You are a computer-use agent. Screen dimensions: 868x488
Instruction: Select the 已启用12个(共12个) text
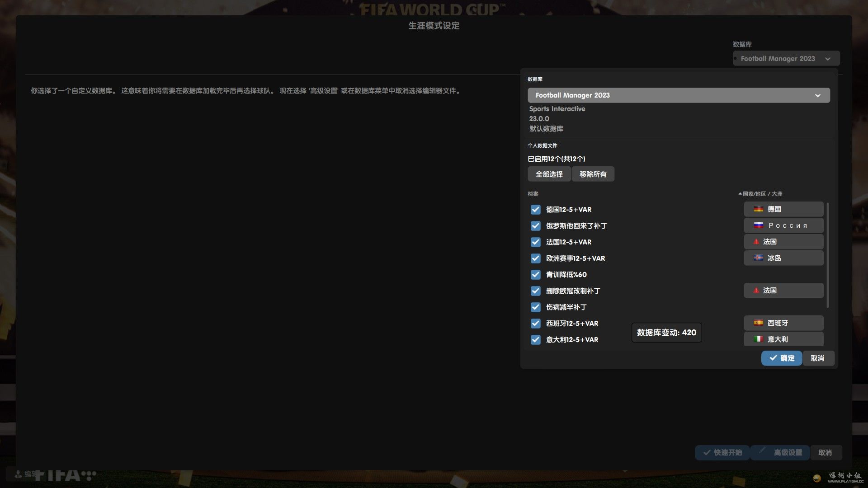click(x=557, y=159)
